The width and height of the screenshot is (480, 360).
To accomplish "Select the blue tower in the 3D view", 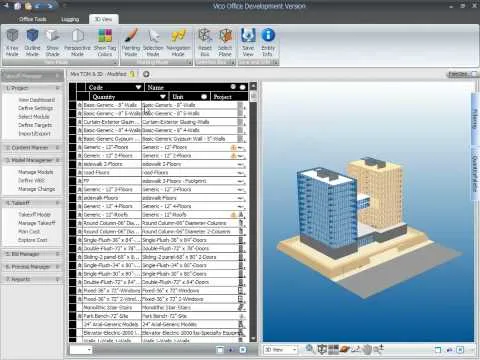I will pos(327,213).
